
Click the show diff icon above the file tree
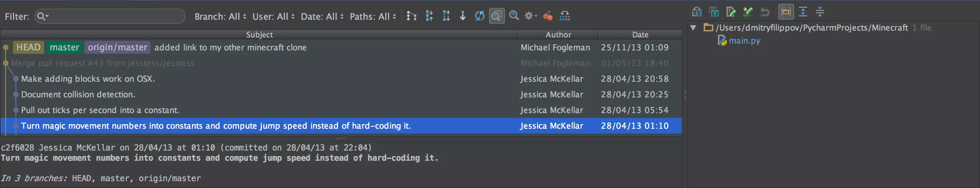(x=697, y=12)
